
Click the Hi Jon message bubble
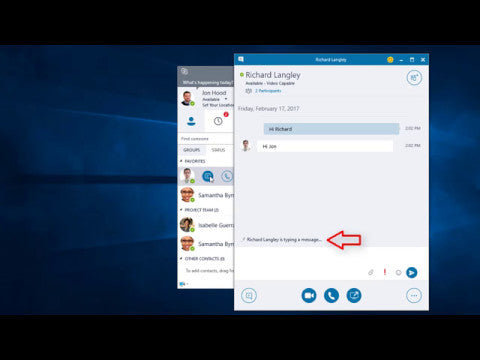pyautogui.click(x=325, y=146)
